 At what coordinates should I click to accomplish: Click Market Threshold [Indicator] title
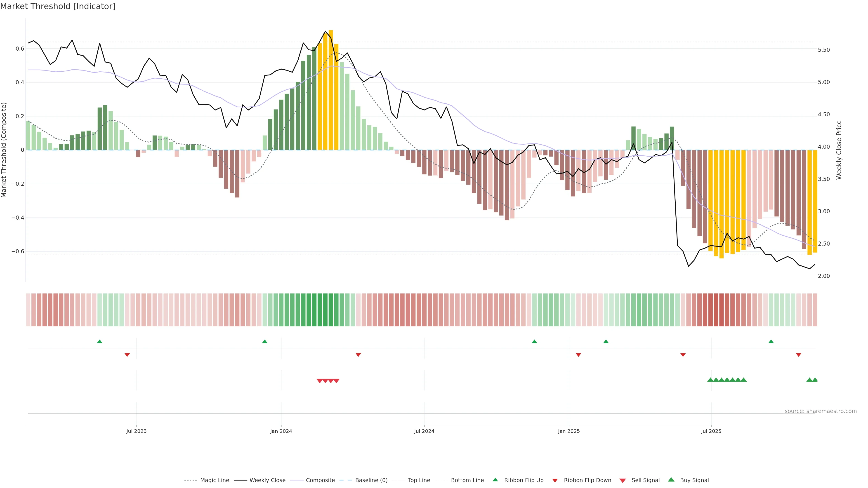[x=58, y=6]
